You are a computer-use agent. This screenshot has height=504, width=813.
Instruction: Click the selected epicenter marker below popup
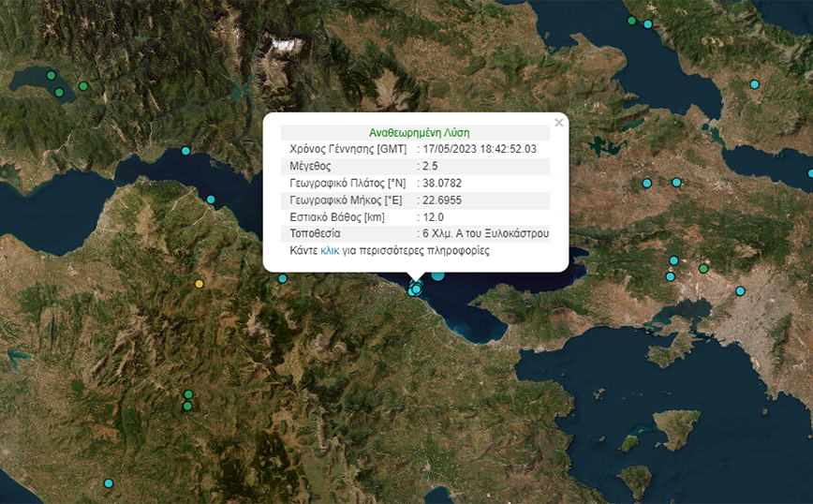[416, 289]
